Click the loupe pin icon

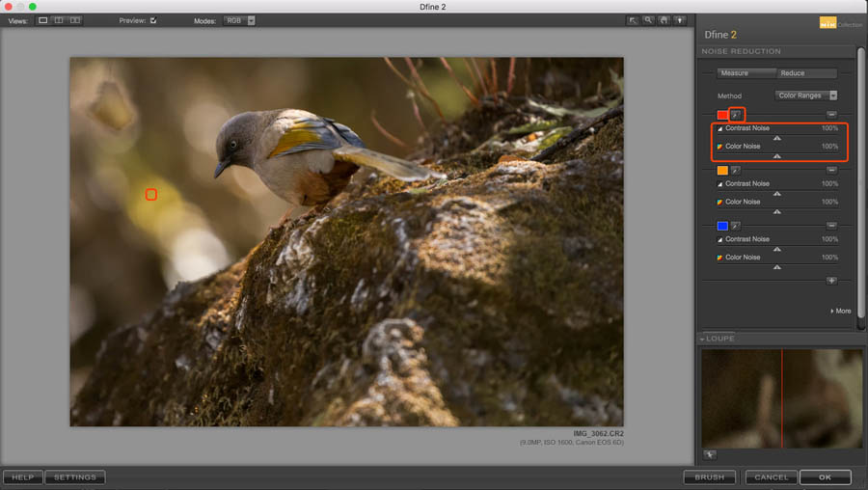tap(710, 454)
